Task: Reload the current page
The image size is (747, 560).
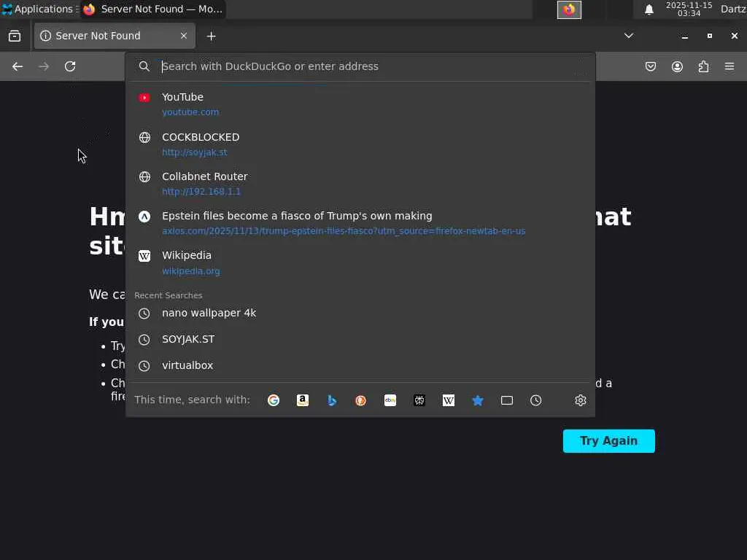Action: click(x=70, y=66)
